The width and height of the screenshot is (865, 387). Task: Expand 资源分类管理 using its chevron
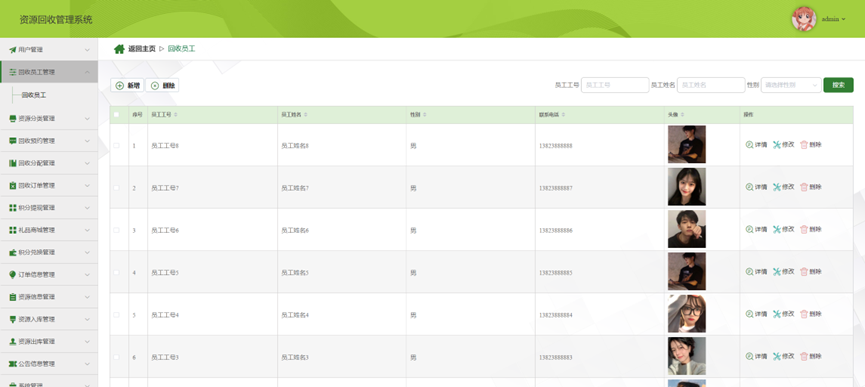[87, 119]
